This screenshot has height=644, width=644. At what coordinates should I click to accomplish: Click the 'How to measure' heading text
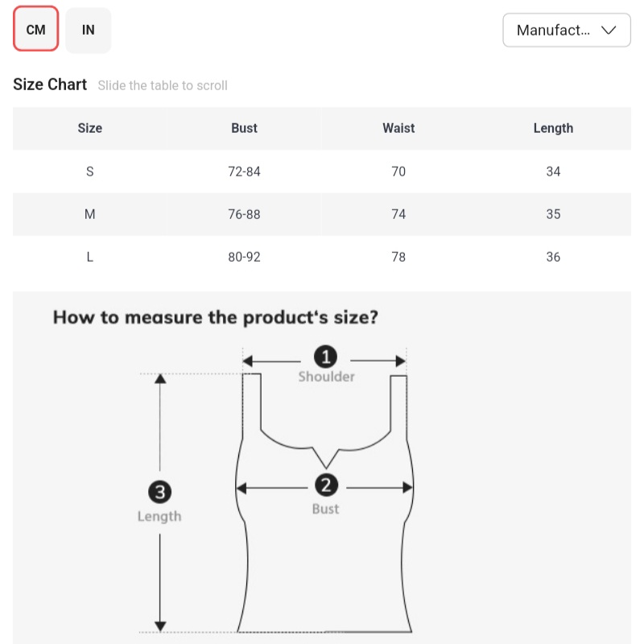(215, 317)
